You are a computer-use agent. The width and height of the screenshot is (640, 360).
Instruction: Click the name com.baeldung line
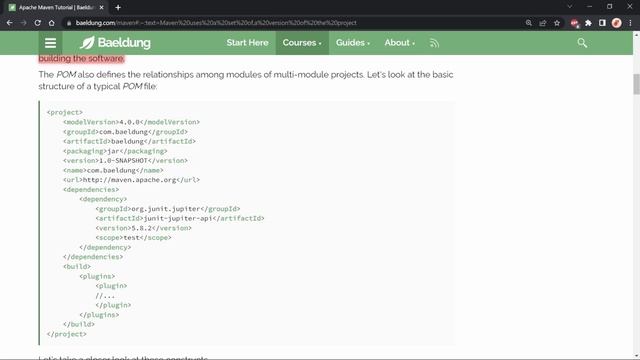(113, 170)
